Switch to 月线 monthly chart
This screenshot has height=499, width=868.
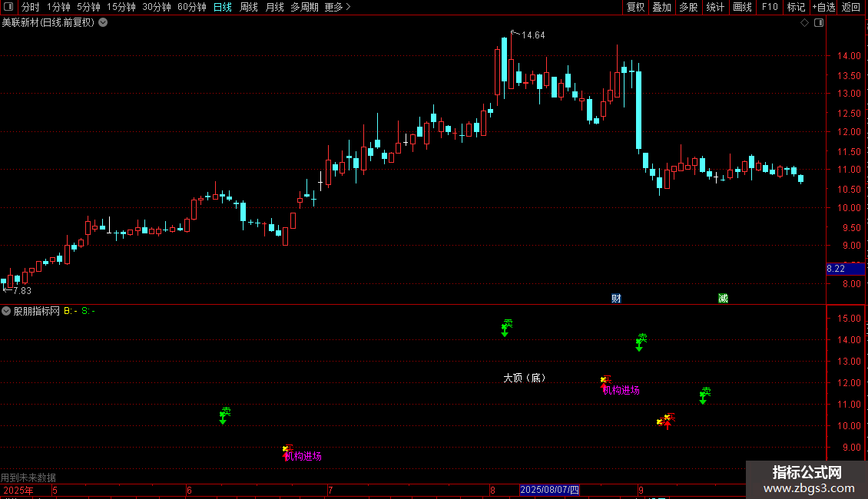click(x=274, y=7)
